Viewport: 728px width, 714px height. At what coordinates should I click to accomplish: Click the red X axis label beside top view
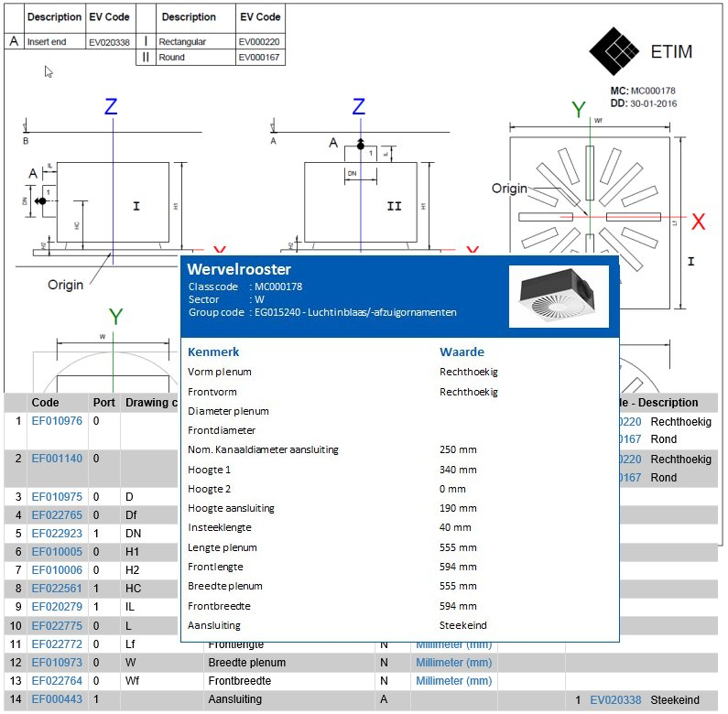click(699, 222)
